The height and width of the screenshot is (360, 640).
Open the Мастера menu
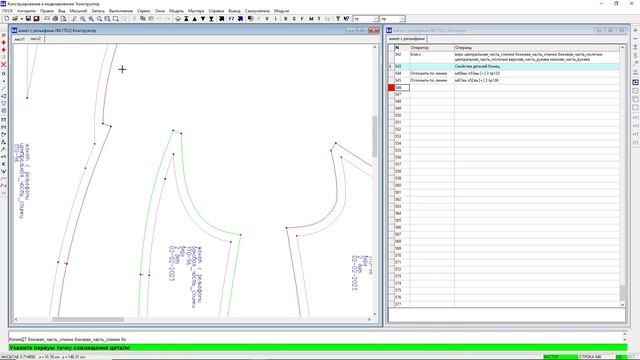pyautogui.click(x=196, y=11)
